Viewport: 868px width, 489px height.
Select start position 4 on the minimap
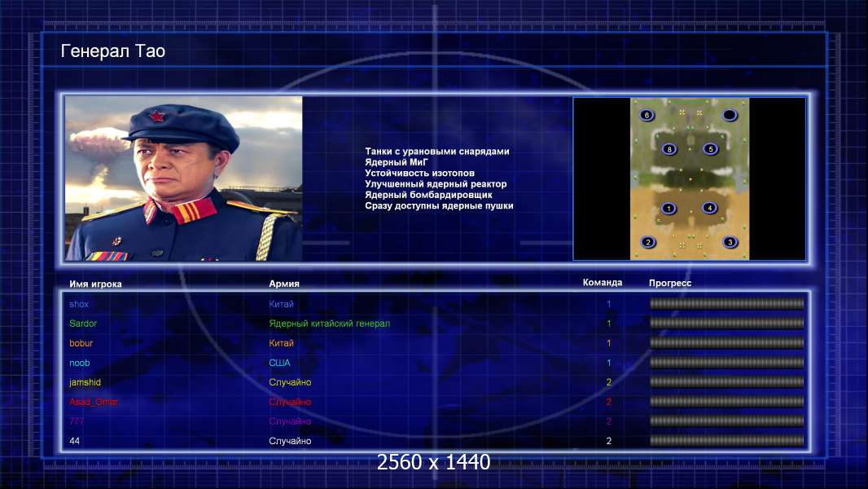[710, 208]
